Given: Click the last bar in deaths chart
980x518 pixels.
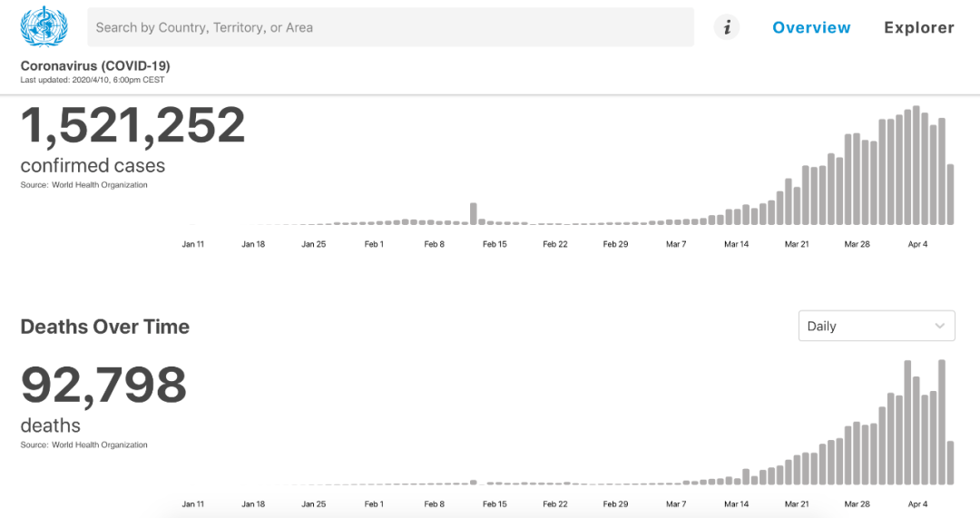Looking at the screenshot, I should (x=950, y=463).
